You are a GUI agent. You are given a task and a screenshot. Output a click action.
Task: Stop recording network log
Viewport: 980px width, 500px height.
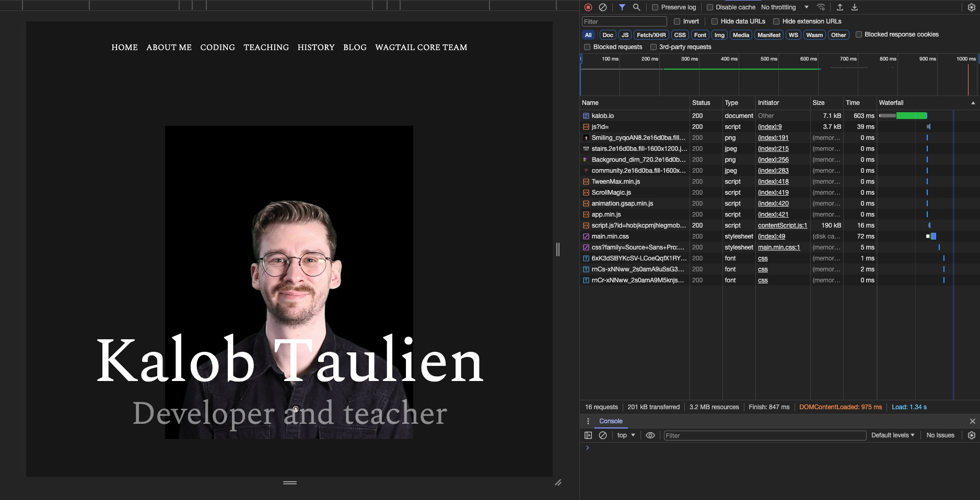coord(588,7)
